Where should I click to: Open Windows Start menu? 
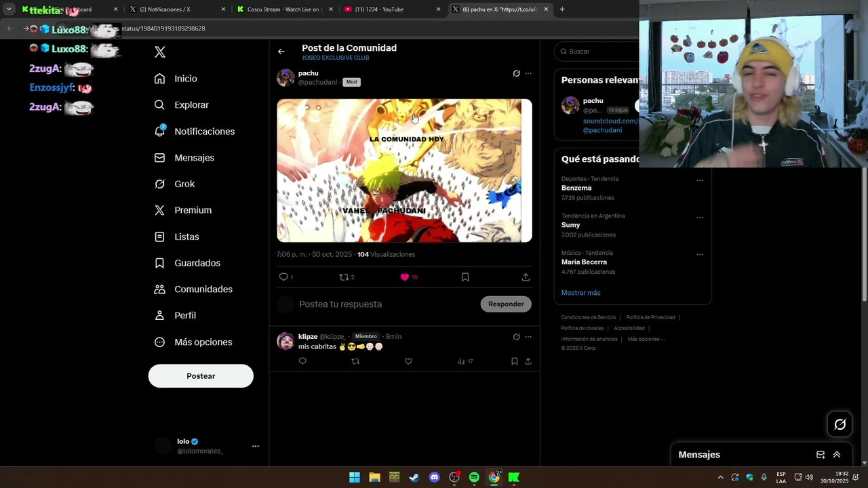pos(355,477)
